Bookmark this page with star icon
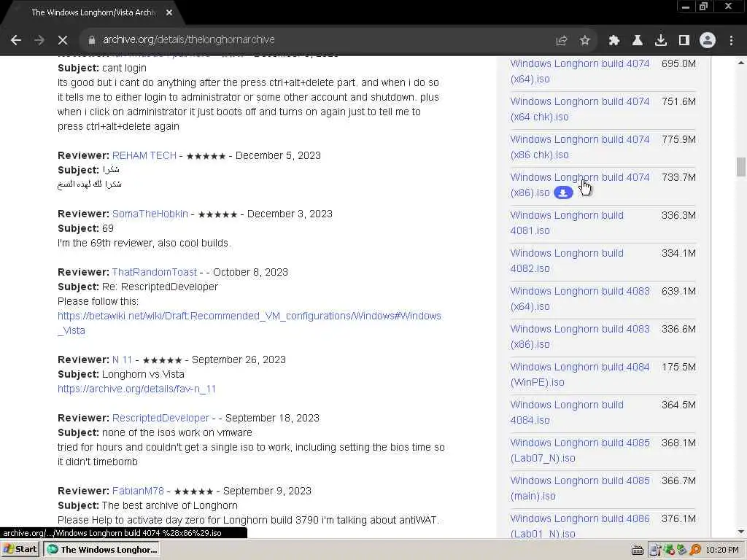Viewport: 747px width, 560px height. click(x=585, y=41)
